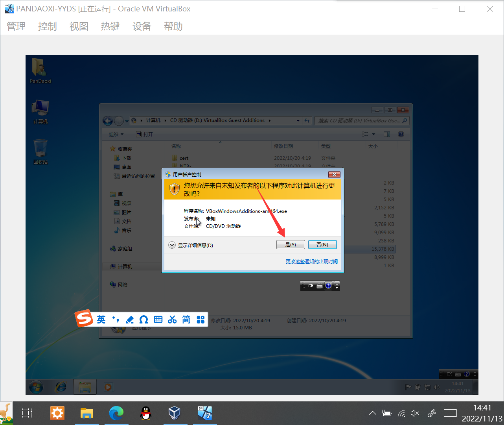The width and height of the screenshot is (504, 425).
Task: Open Internet Explorer on guest taskbar
Action: pyautogui.click(x=61, y=387)
